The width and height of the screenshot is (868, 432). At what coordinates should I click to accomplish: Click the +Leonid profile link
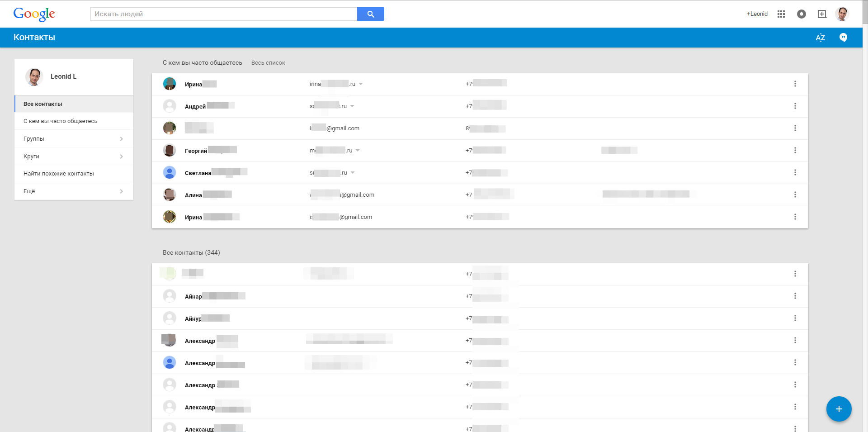pos(757,14)
